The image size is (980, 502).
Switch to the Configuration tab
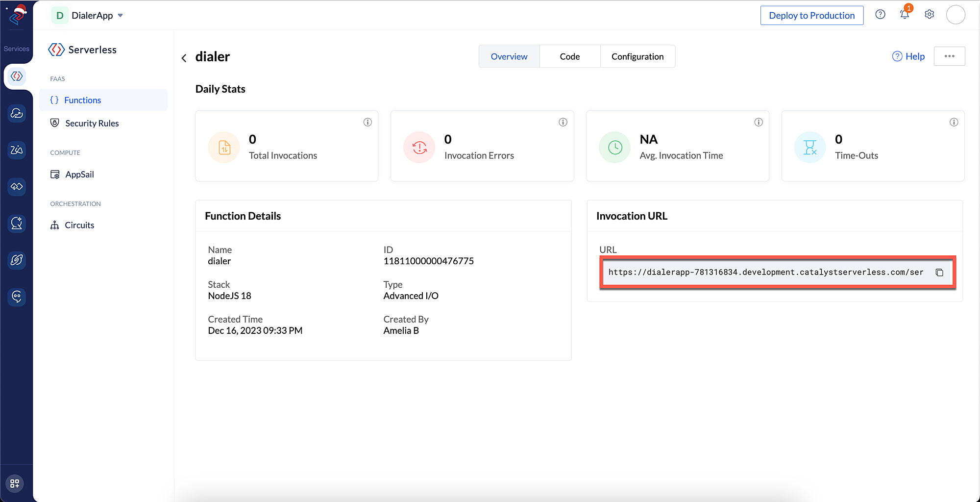pyautogui.click(x=637, y=56)
